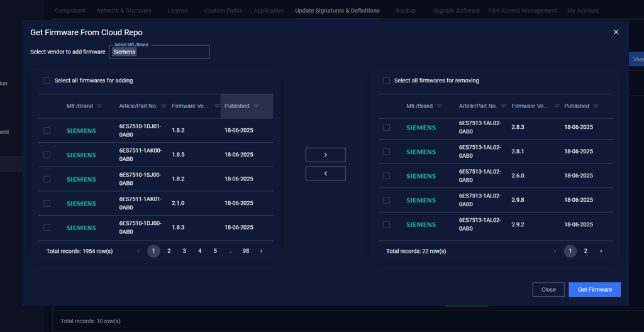
Task: Go to next page in left firmware table
Action: [262, 251]
